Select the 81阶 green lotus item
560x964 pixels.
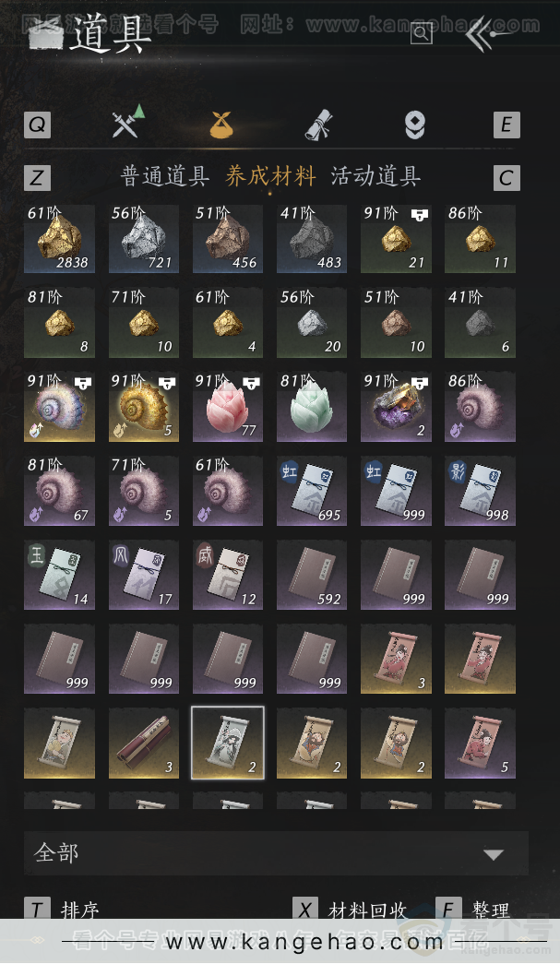[312, 407]
